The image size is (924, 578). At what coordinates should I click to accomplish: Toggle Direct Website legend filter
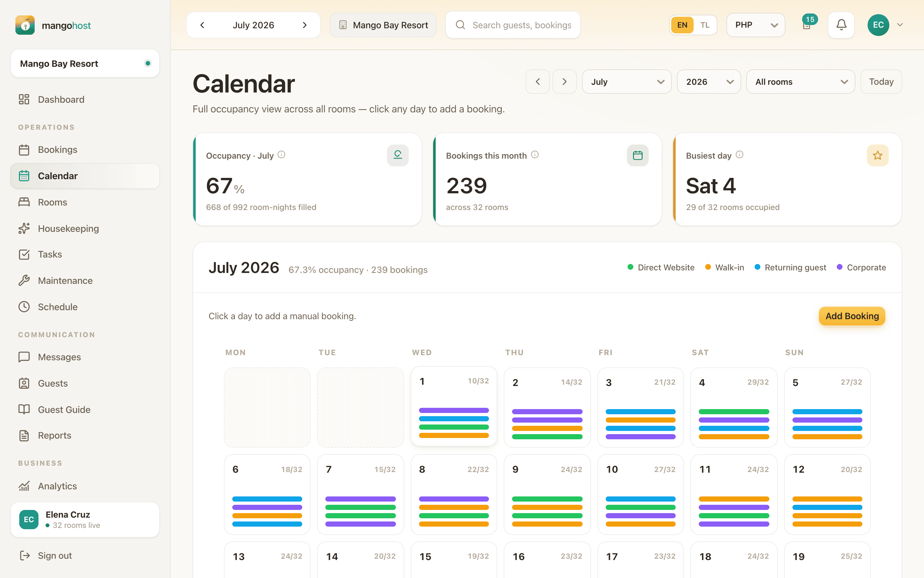(661, 267)
